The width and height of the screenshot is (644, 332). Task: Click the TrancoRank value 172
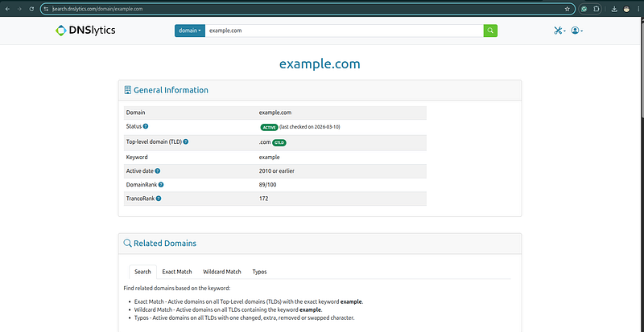pyautogui.click(x=264, y=199)
